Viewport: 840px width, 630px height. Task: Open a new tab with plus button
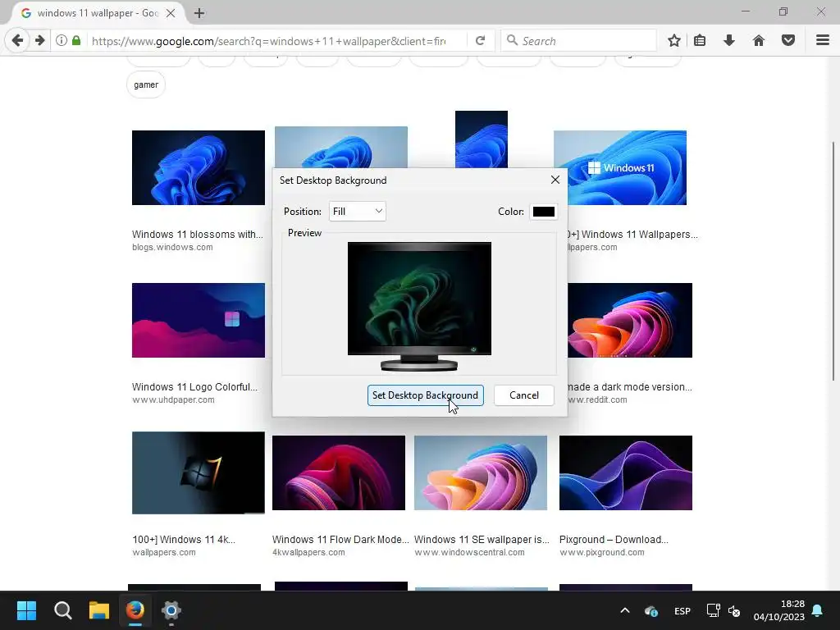[199, 13]
